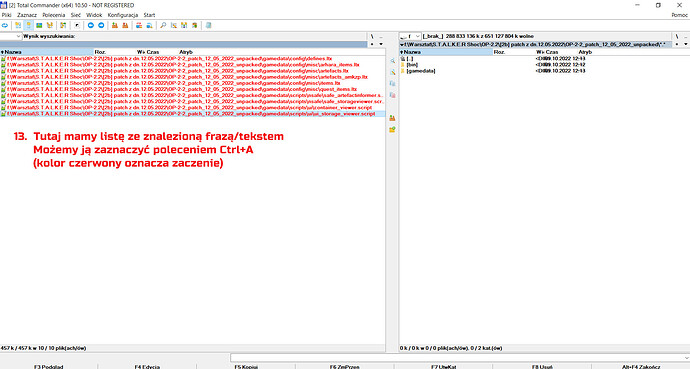Click the magnifier icon in the middle bar
This screenshot has width=690, height=369.
392,61
